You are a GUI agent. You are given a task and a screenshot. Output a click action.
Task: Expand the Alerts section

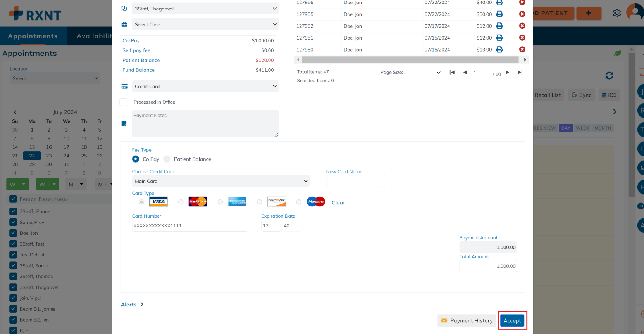(132, 305)
